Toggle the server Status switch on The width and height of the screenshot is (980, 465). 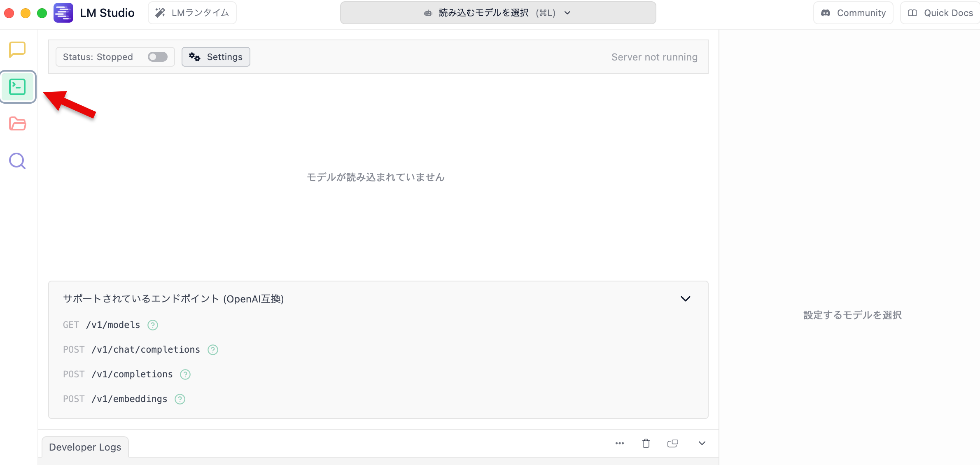point(158,57)
